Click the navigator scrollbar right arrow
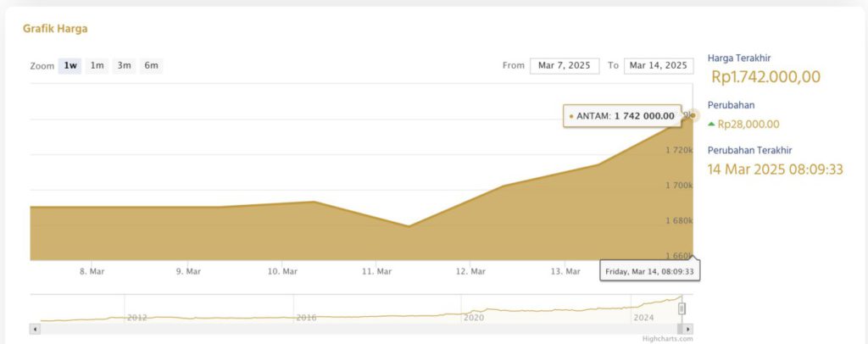 [688, 329]
